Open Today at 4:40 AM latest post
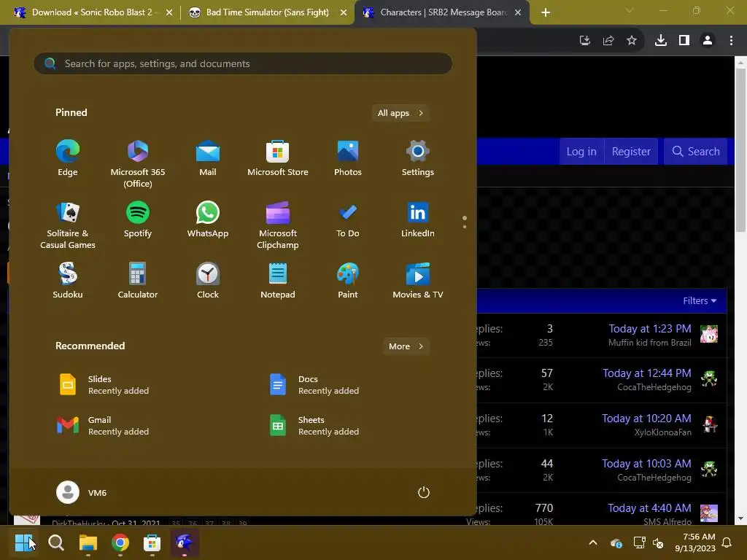 coord(649,508)
